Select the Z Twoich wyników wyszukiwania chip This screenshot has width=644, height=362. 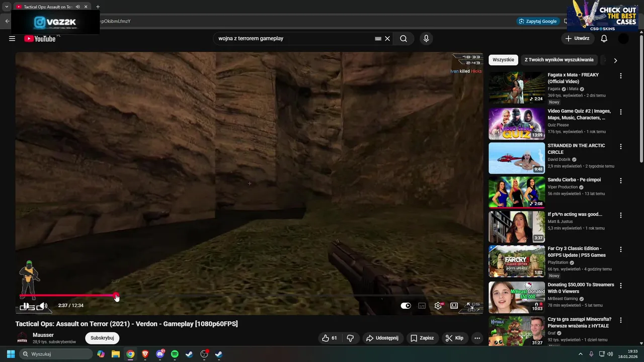559,60
